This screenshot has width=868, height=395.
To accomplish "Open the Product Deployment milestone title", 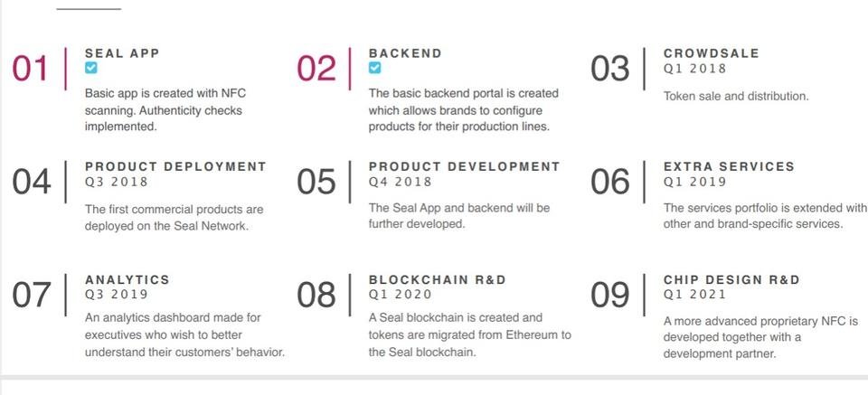I will click(x=175, y=166).
